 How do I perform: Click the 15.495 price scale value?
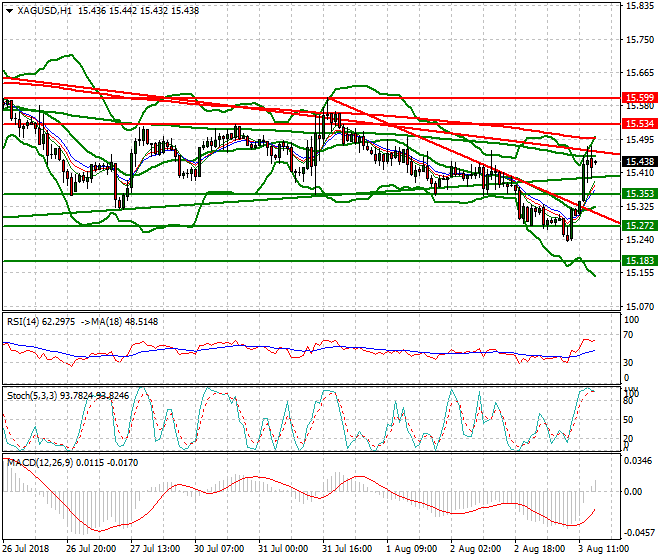tap(640, 140)
